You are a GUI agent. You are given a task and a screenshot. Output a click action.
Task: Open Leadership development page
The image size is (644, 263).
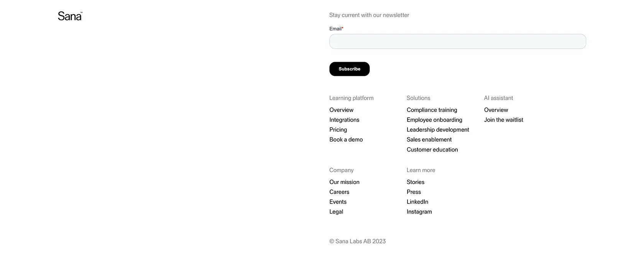pos(438,130)
